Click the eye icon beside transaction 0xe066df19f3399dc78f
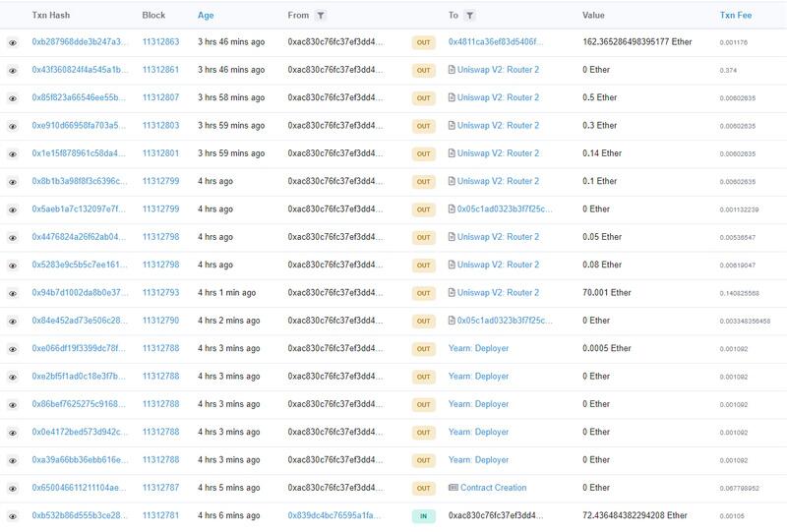Image resolution: width=787 pixels, height=532 pixels. 13,349
